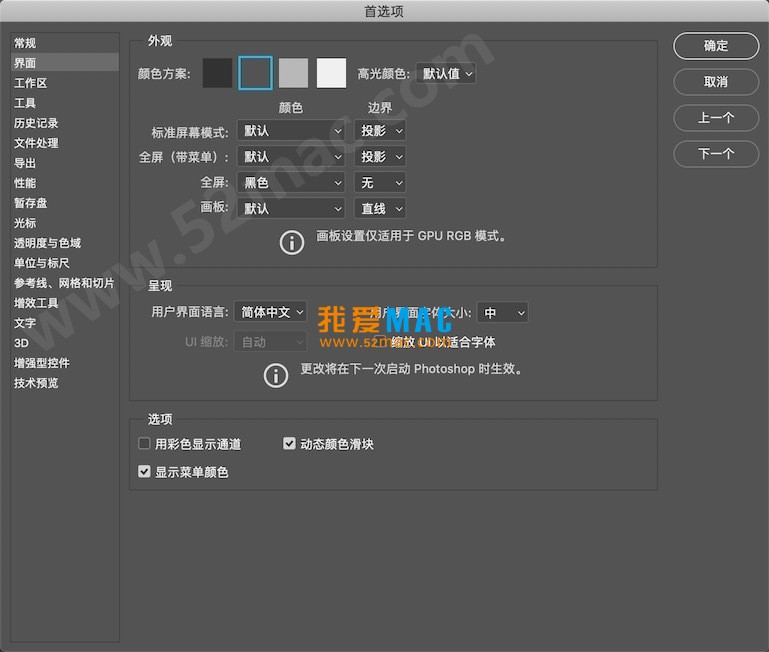
Task: Open the 文件处理 preferences category
Action: 65,143
